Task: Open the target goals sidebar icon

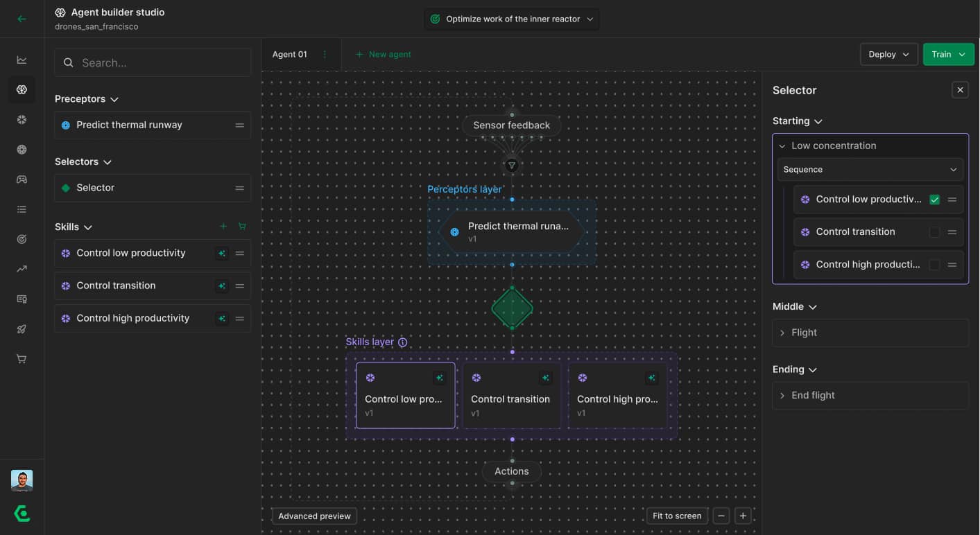Action: point(22,239)
